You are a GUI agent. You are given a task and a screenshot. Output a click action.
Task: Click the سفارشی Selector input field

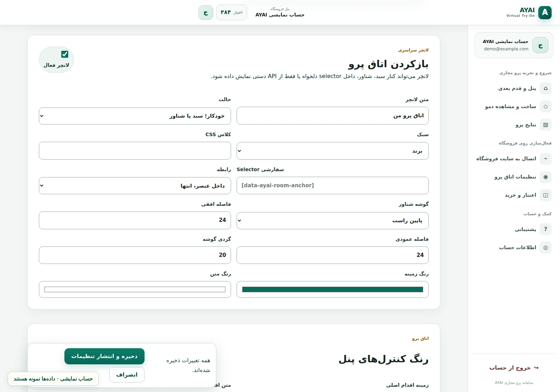332,185
